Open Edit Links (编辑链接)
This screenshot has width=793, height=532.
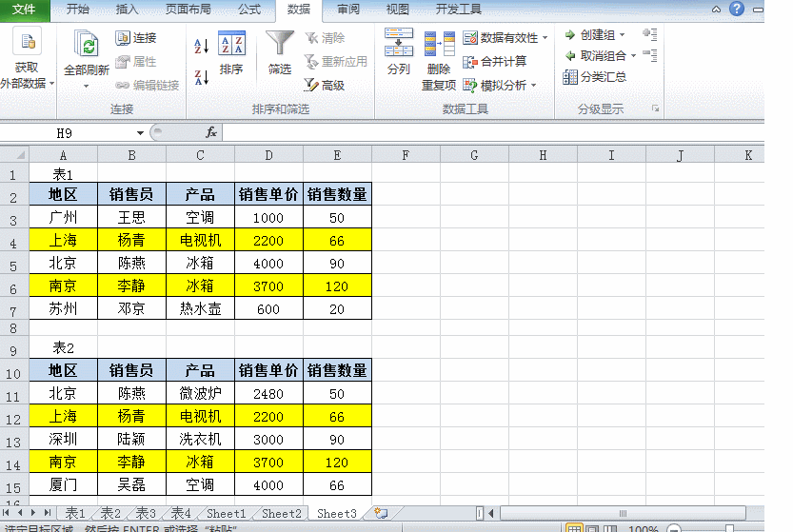click(x=148, y=86)
